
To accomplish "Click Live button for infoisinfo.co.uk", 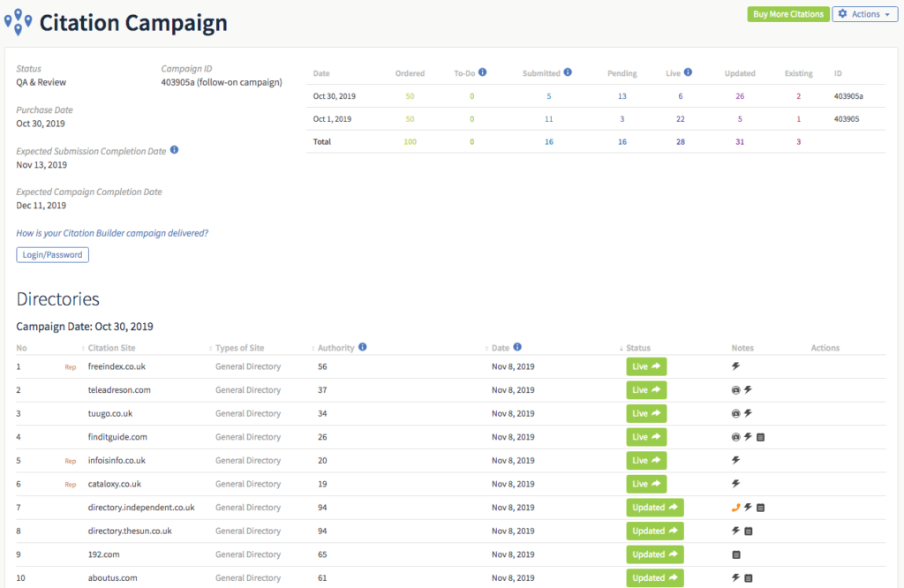I will click(x=646, y=461).
